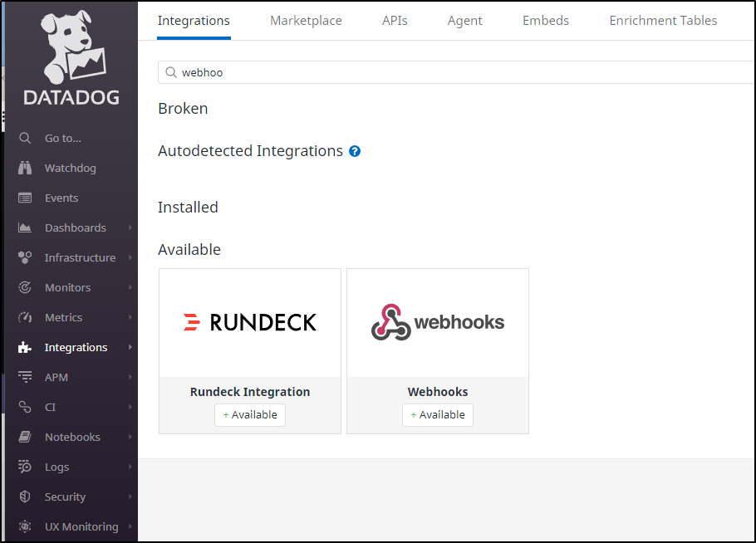Image resolution: width=756 pixels, height=543 pixels.
Task: Switch to the Integrations tab
Action: [x=194, y=21]
